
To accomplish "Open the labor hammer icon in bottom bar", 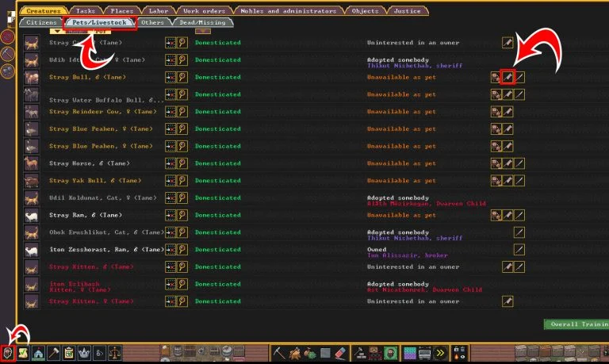I will 54,353.
